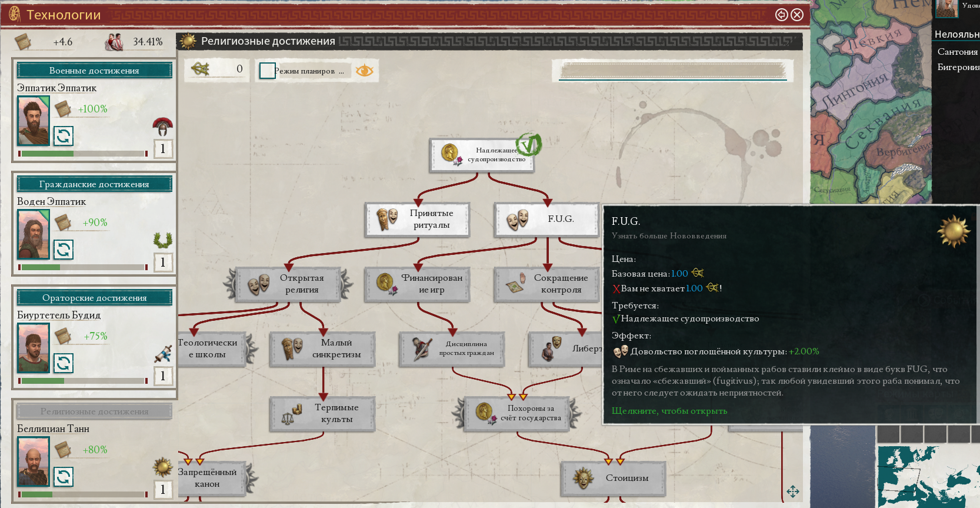Click the green laurel wreath civic icon
This screenshot has width=980, height=508.
click(163, 240)
